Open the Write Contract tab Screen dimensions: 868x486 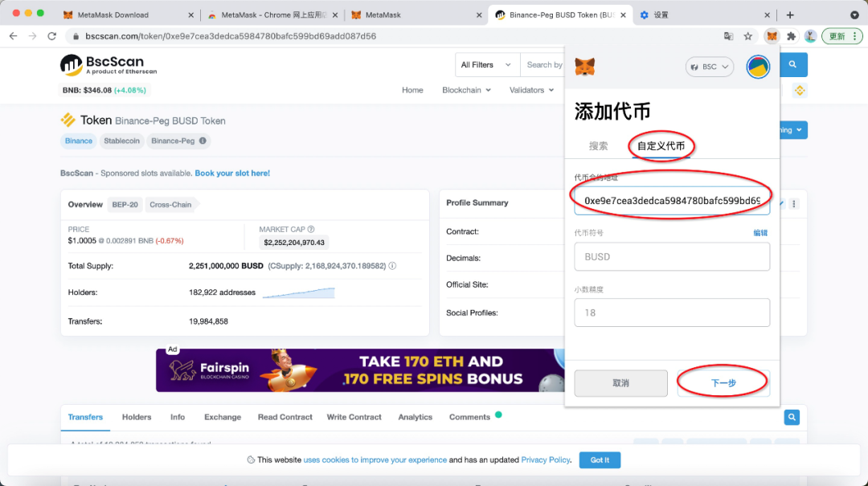pos(354,417)
